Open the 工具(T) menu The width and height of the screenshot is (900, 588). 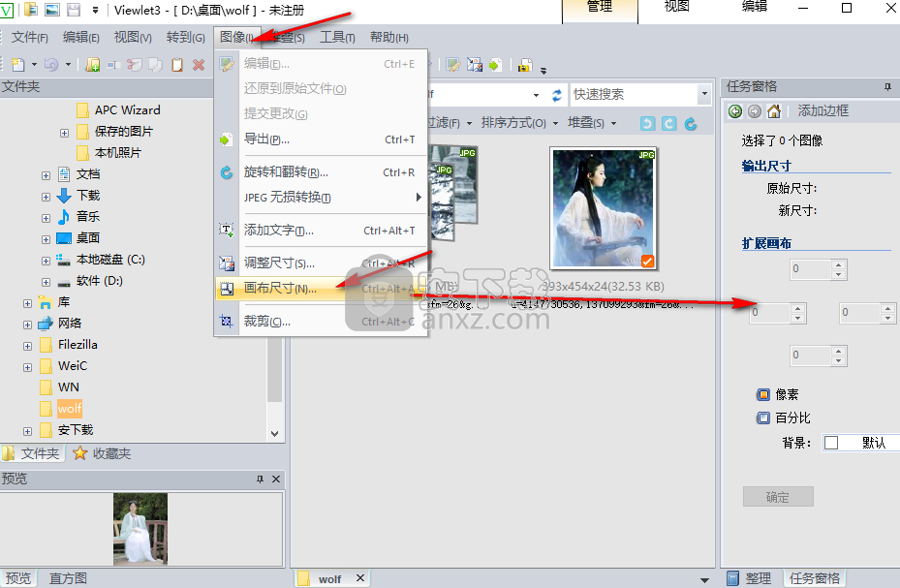tap(337, 37)
